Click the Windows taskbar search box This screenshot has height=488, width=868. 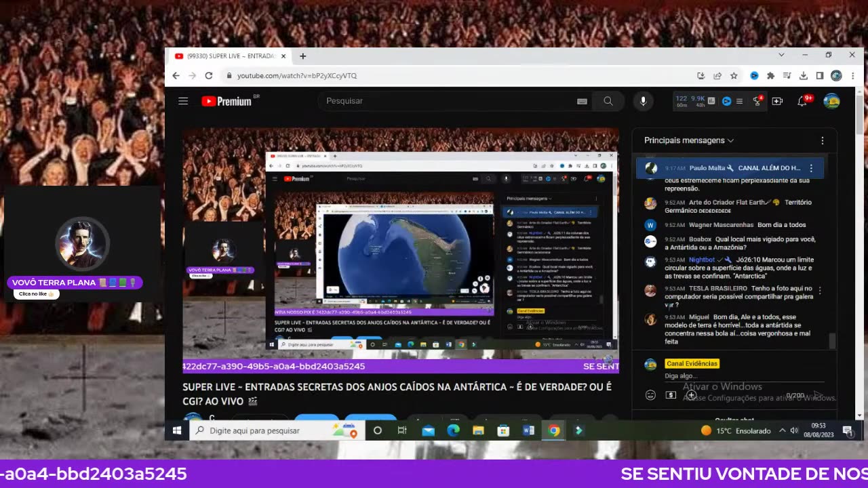(x=277, y=430)
